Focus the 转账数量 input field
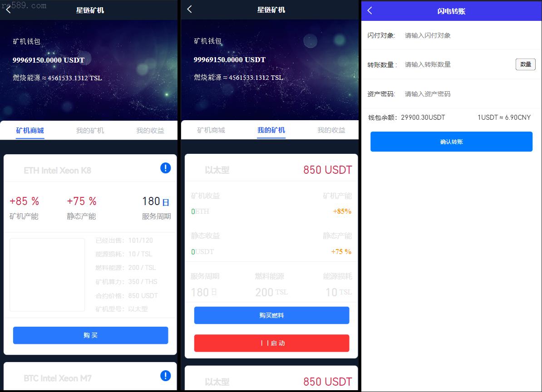Viewport: 542px width, 392px height. (458, 64)
